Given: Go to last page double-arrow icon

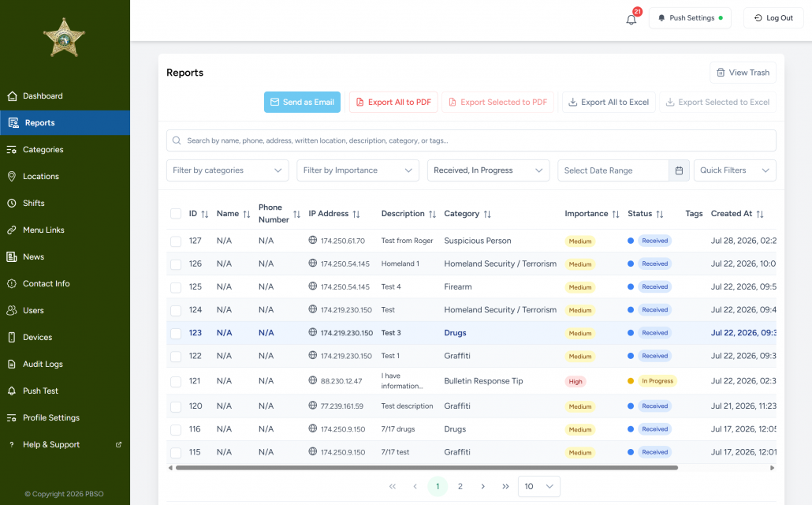Looking at the screenshot, I should coord(505,486).
